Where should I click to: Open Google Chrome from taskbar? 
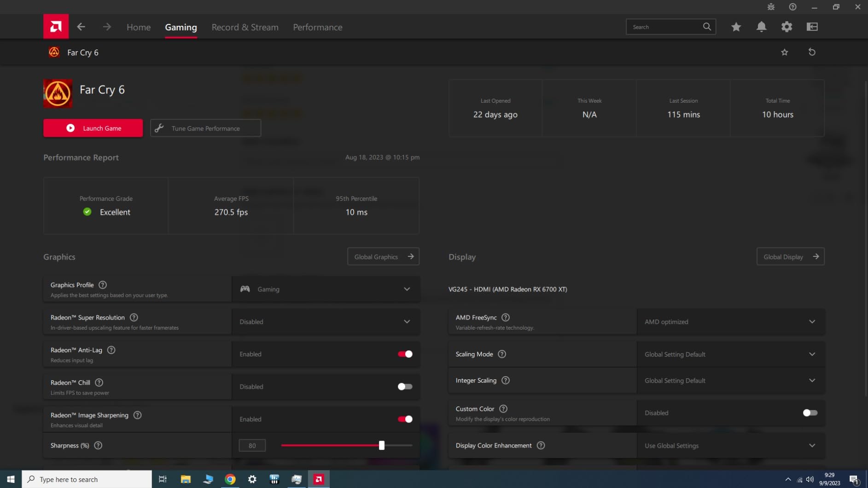230,479
